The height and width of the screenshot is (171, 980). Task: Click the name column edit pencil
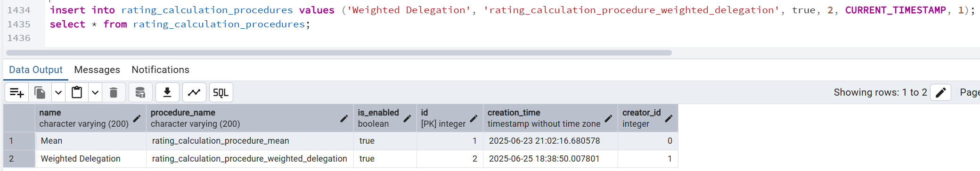[x=137, y=119]
